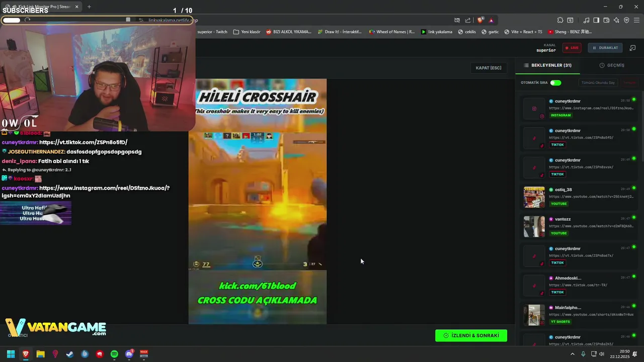Open the 'superior - Twitch' bookmark
This screenshot has height=362, width=644.
[212, 32]
